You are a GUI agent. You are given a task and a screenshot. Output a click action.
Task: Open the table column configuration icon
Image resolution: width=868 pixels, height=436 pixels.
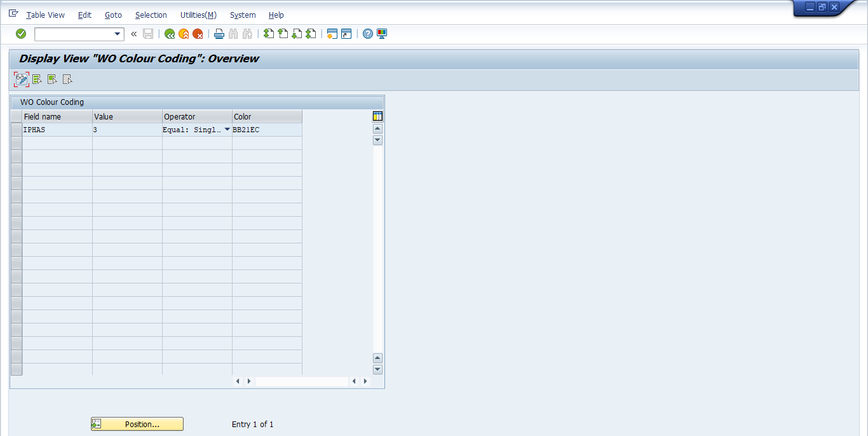(x=377, y=116)
